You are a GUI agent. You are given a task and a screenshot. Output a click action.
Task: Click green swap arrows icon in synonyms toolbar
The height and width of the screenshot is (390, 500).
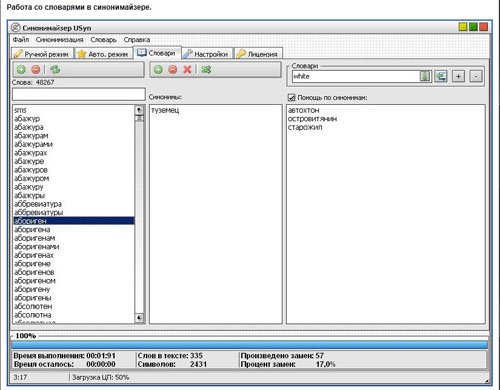206,69
